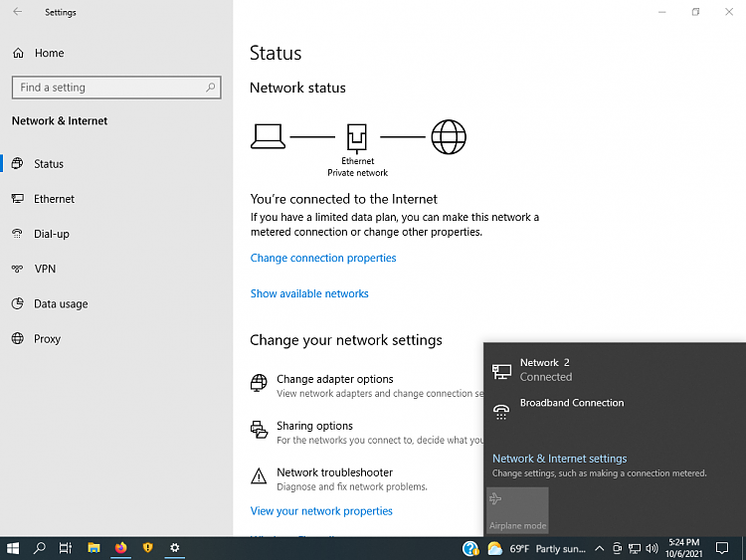
Task: Open Firefox from the taskbar
Action: [121, 548]
